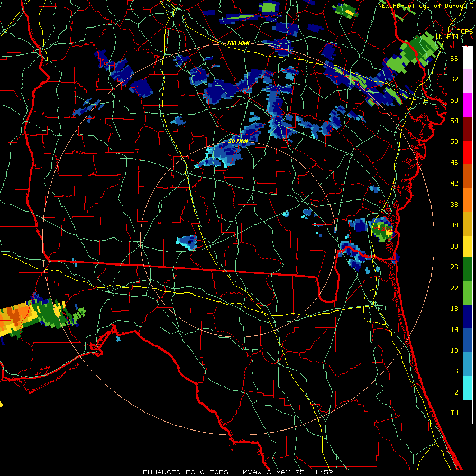Pick the gold swatch in the color bar
This screenshot has width=476, height=476.
467,224
